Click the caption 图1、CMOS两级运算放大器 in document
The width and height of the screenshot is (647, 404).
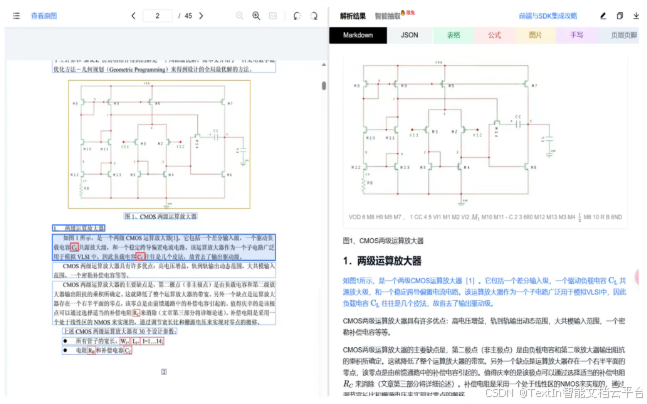pos(161,216)
